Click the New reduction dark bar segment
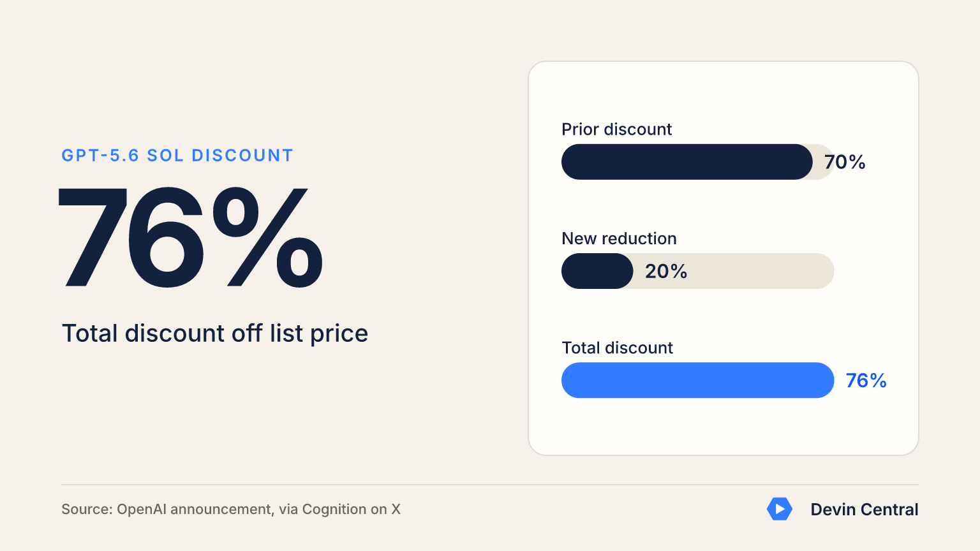The height and width of the screenshot is (551, 980). tap(597, 271)
